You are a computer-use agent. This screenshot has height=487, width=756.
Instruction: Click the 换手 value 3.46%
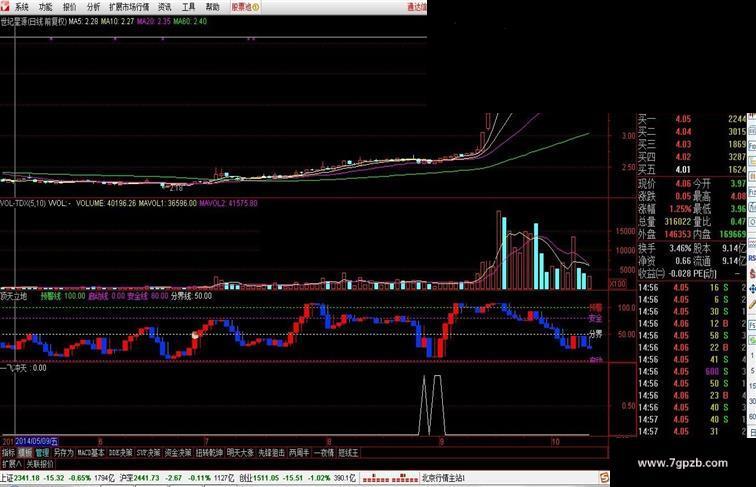pos(680,248)
